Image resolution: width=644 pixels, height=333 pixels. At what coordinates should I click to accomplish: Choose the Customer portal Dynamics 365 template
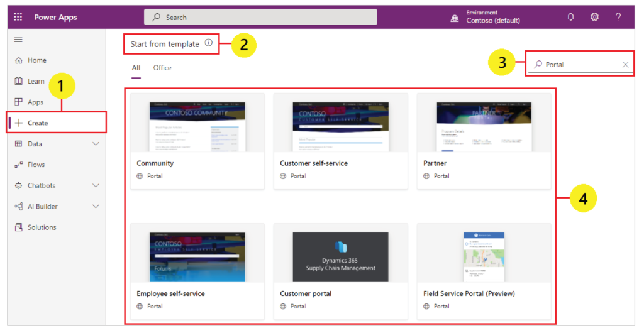coord(340,257)
